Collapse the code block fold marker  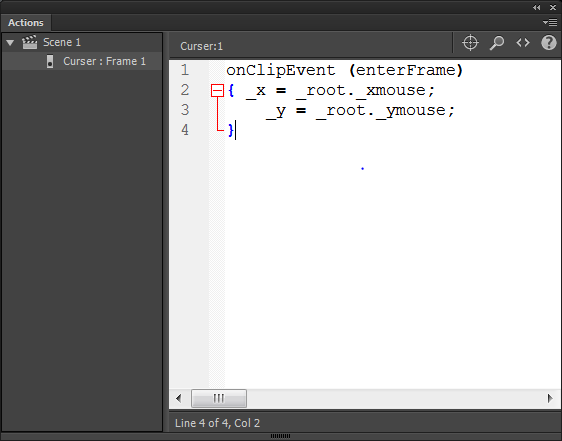click(217, 90)
